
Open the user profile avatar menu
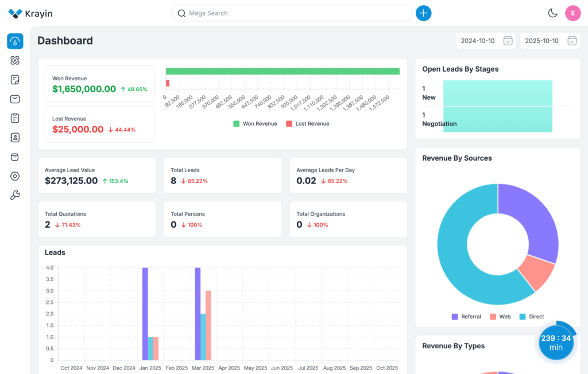(x=572, y=13)
